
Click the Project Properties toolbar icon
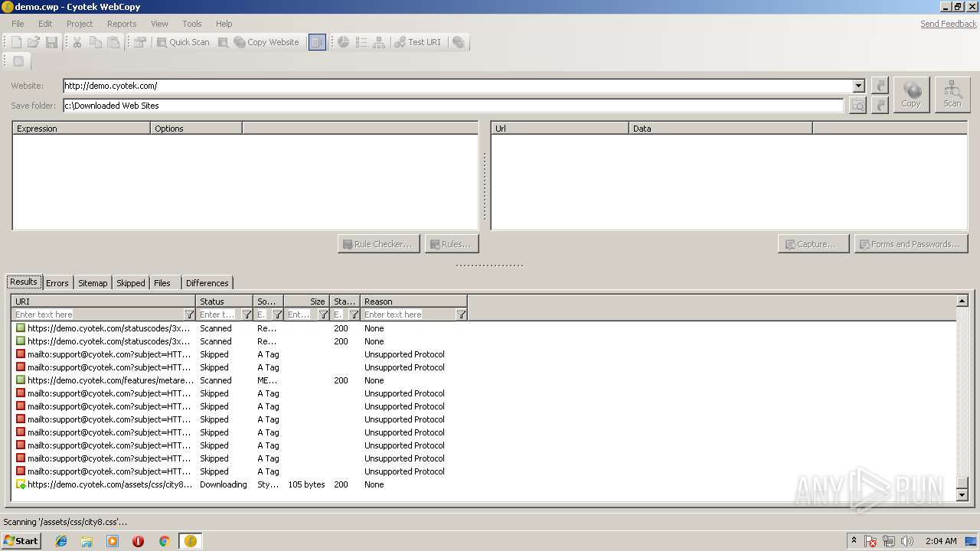pyautogui.click(x=139, y=43)
